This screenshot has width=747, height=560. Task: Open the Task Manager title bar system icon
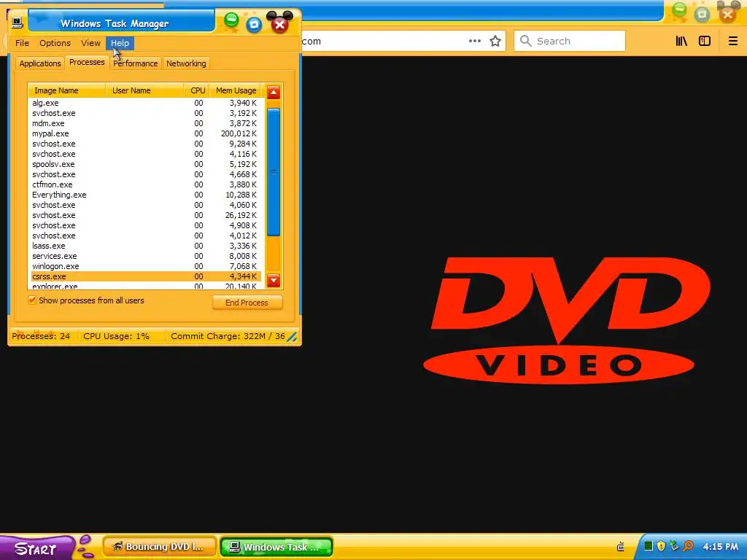tap(18, 23)
